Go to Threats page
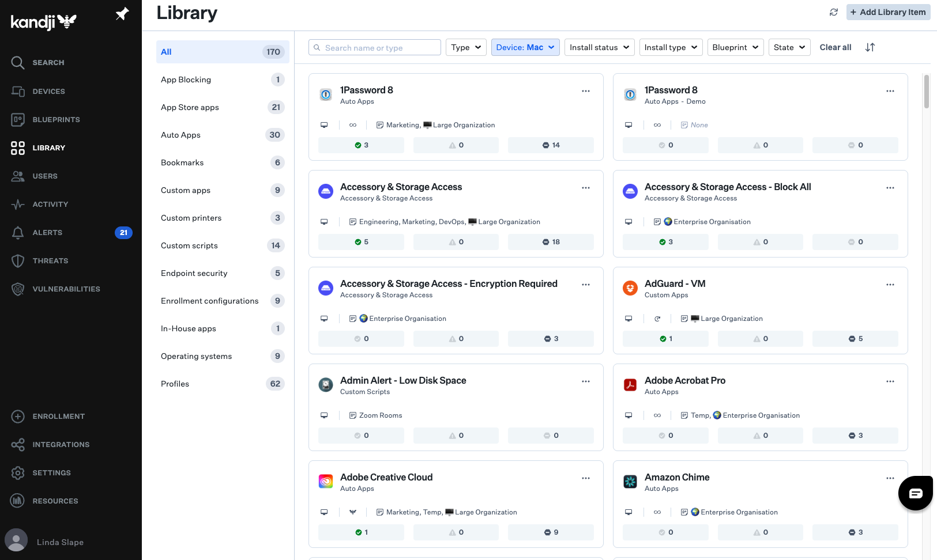 [x=39, y=260]
